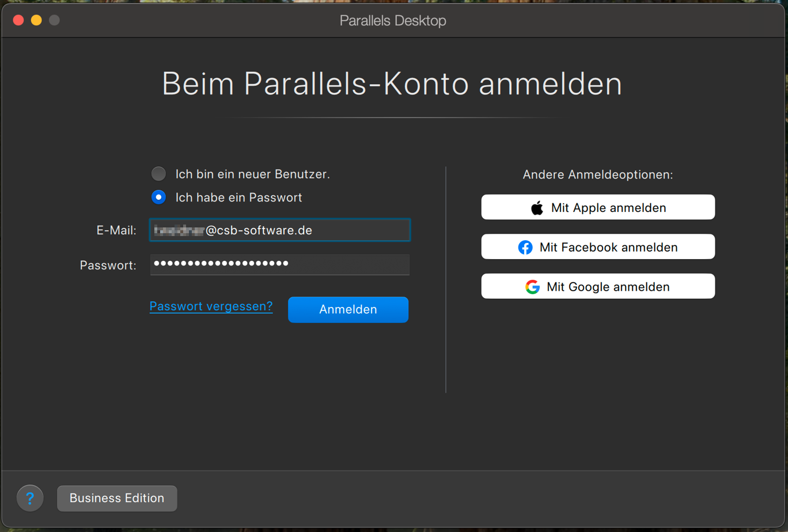Use 'Mit Google anmelden' button

click(598, 286)
